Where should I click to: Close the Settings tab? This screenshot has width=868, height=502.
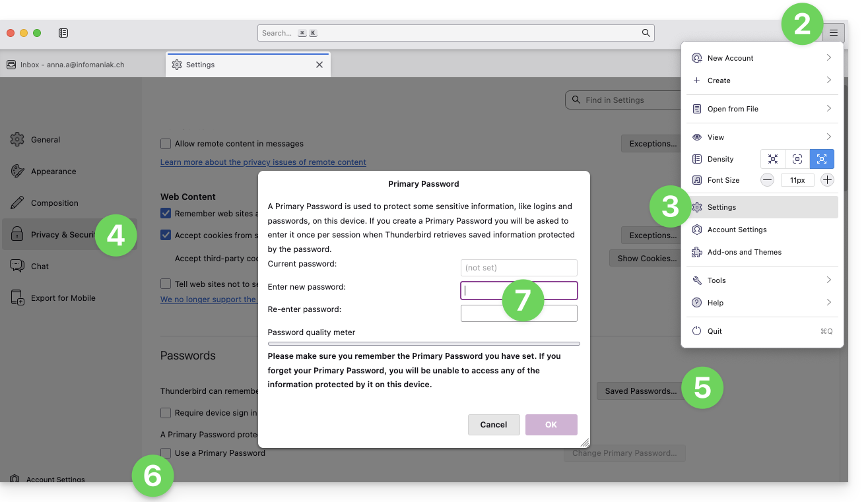[x=319, y=65]
